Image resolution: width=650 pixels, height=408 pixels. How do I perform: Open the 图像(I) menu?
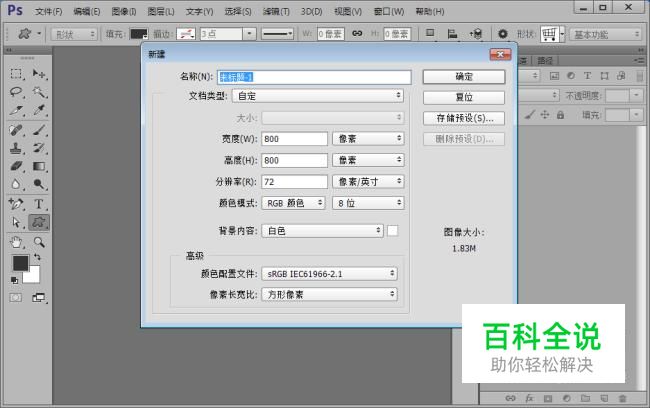(124, 12)
